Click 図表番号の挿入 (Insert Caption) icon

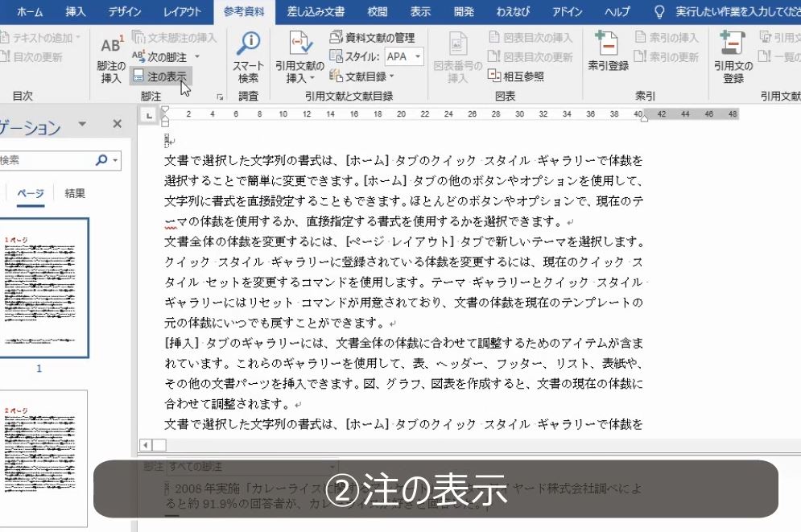458,58
